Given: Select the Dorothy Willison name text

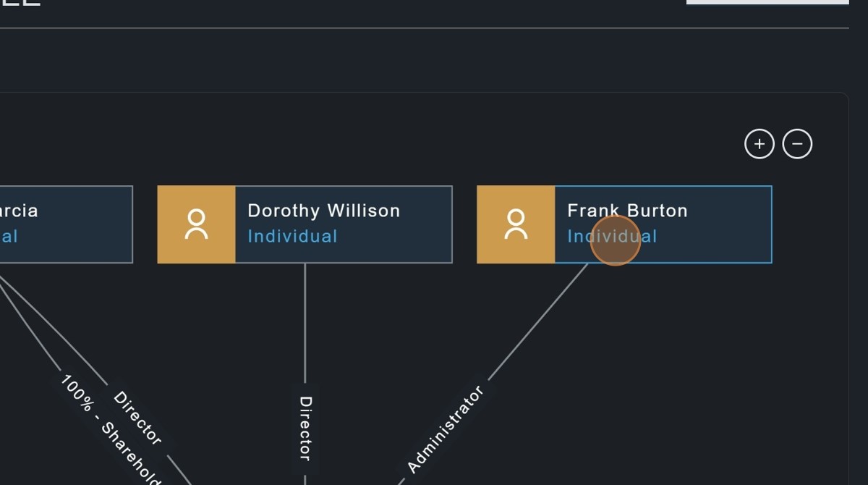Looking at the screenshot, I should click(x=323, y=211).
